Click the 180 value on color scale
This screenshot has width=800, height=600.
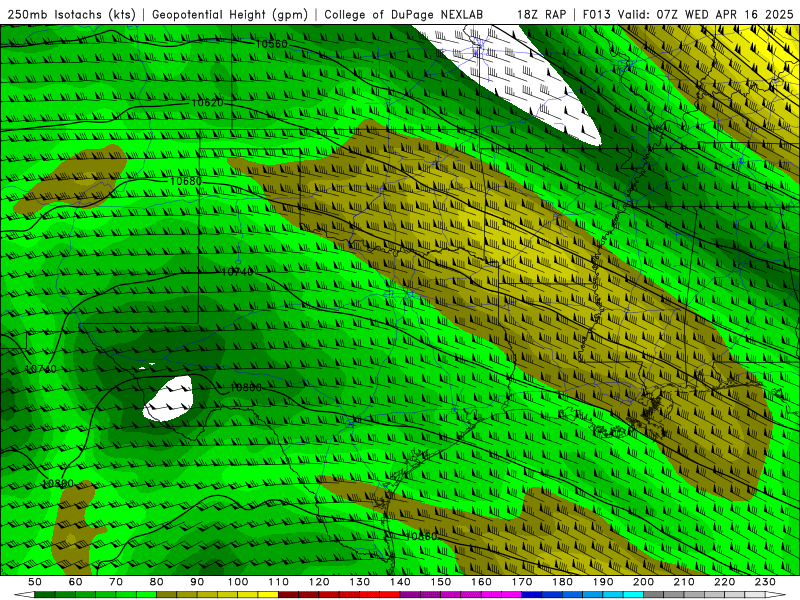tap(562, 582)
